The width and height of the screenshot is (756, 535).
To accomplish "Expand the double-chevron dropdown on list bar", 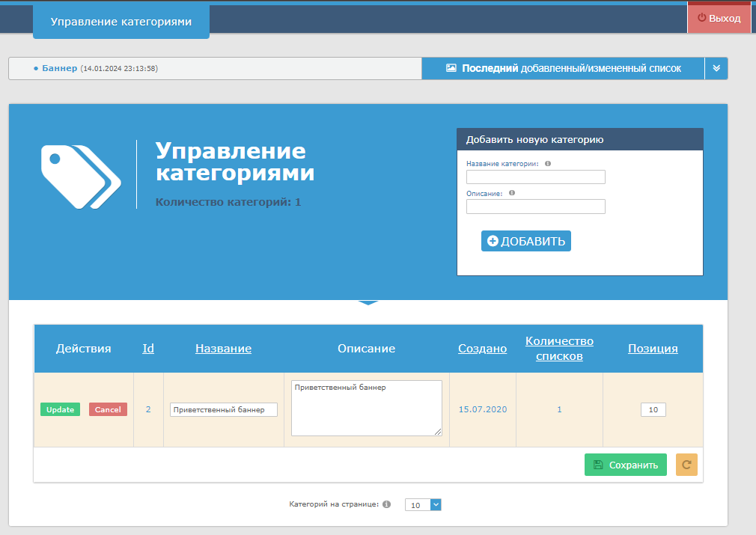I will pyautogui.click(x=716, y=68).
